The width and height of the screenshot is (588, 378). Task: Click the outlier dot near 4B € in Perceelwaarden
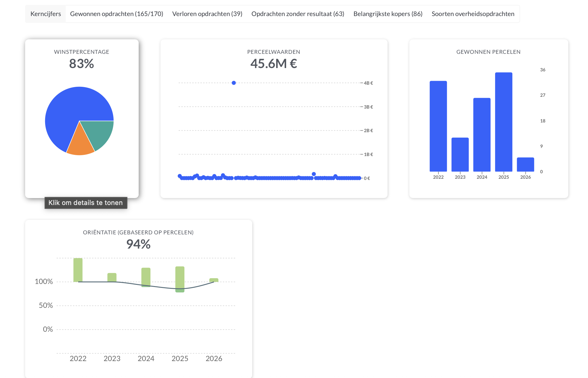[233, 82]
